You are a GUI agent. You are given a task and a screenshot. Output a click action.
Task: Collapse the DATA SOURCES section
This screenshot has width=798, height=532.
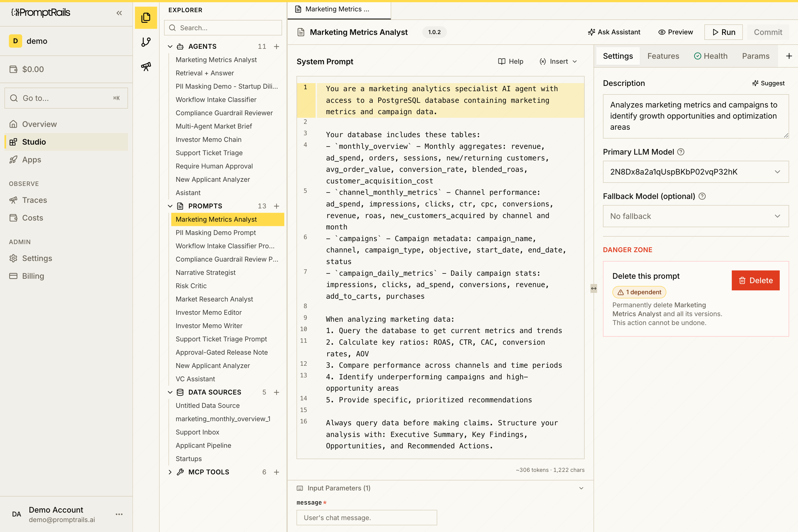[170, 392]
